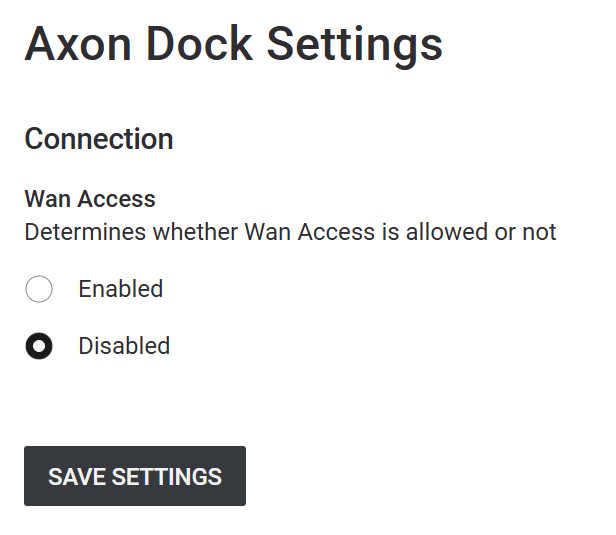Choose the empty radio circle beside Enabled
616x535 pixels.
click(39, 290)
